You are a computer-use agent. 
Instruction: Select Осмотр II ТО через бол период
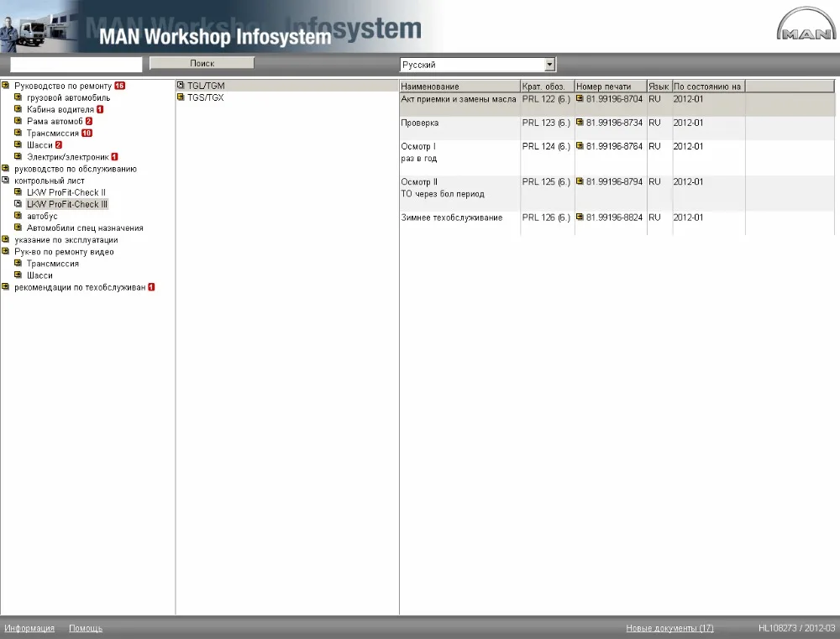tap(617, 193)
